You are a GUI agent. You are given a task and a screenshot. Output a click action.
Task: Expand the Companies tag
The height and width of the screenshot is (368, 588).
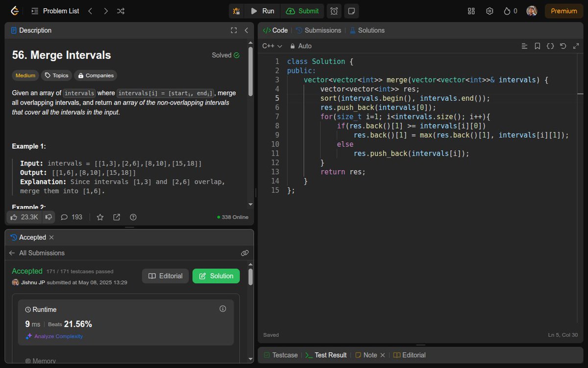tap(96, 76)
